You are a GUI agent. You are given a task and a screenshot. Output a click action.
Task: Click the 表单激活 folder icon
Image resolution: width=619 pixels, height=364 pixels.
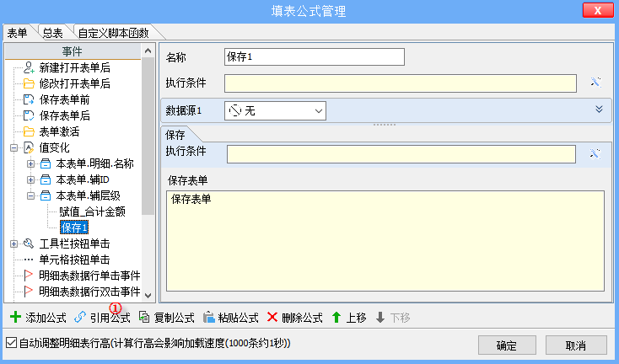[x=29, y=131]
